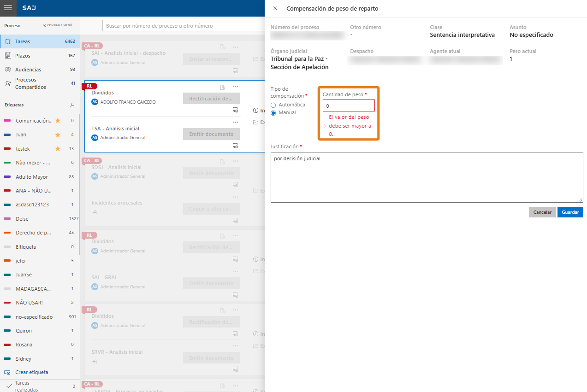The image size is (587, 392).
Task: Click Rectificación de... button beside ADOLFO FRANCO CAICEDO
Action: (x=211, y=99)
